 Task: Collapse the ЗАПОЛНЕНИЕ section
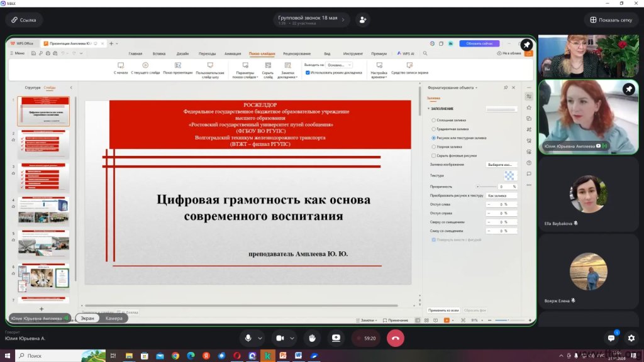point(429,109)
